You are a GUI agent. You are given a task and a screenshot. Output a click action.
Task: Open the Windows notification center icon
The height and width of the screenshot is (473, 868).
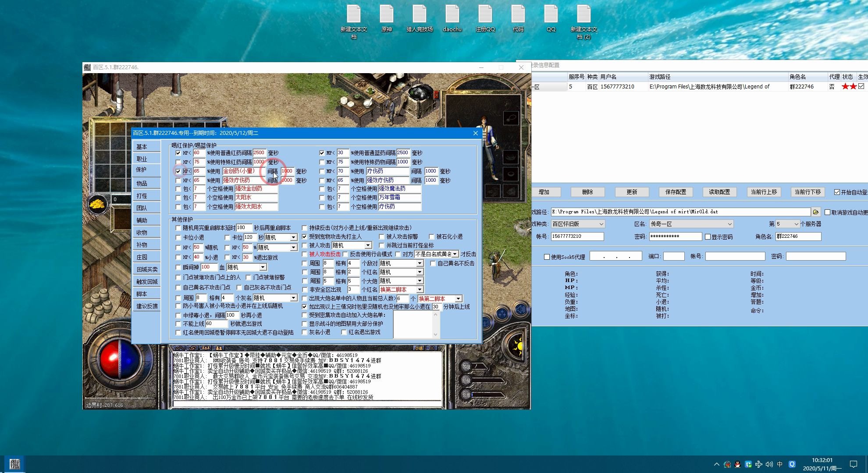(x=853, y=464)
